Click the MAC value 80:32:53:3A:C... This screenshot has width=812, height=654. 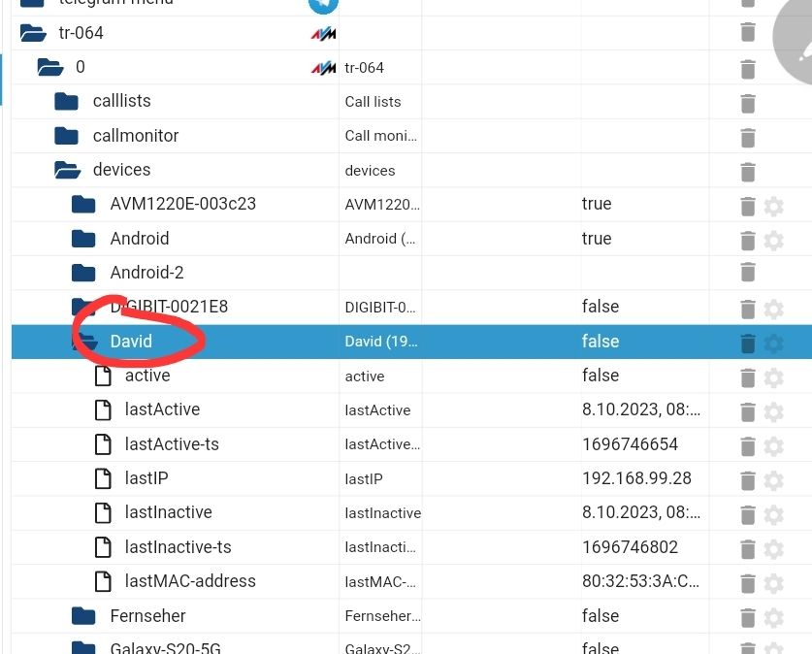click(x=640, y=581)
